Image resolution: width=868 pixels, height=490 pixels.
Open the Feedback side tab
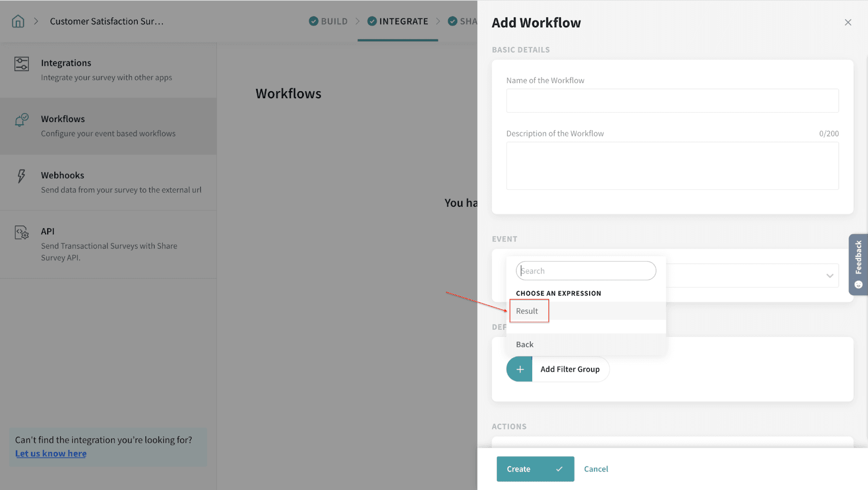tap(858, 264)
